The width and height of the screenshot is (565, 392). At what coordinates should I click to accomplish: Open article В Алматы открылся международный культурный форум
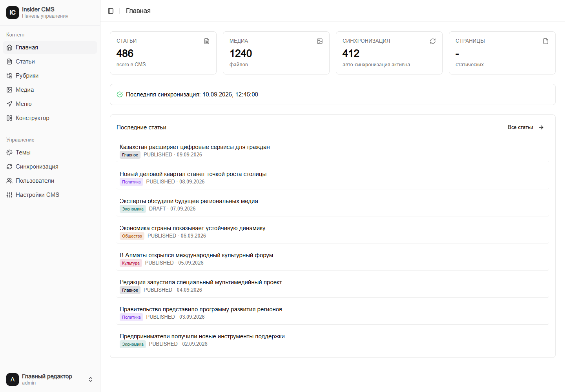(x=196, y=255)
